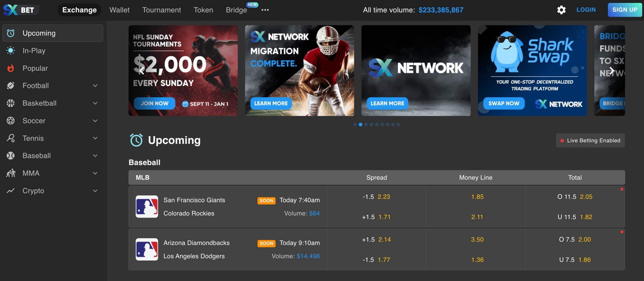Click the Crypto chart line icon
The width and height of the screenshot is (644, 281).
pyautogui.click(x=11, y=191)
